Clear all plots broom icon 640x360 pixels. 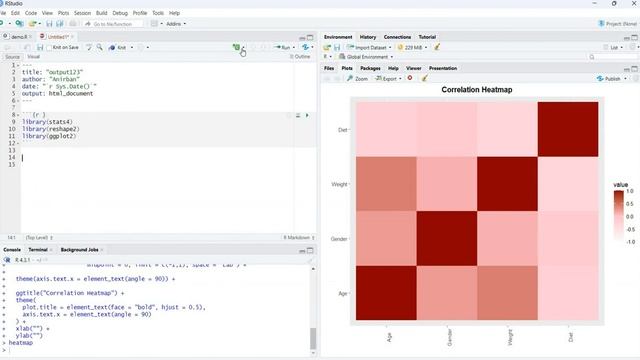tap(424, 78)
